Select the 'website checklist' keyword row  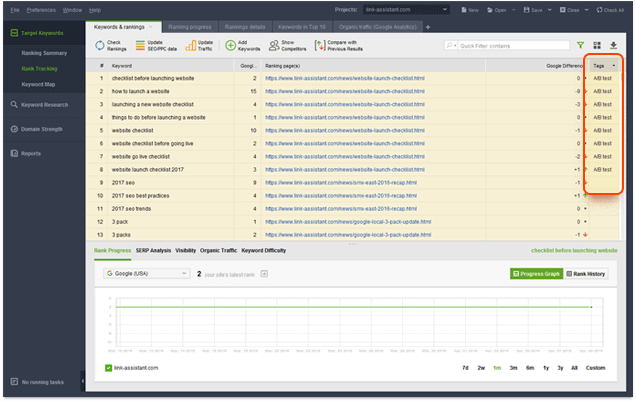pyautogui.click(x=353, y=130)
